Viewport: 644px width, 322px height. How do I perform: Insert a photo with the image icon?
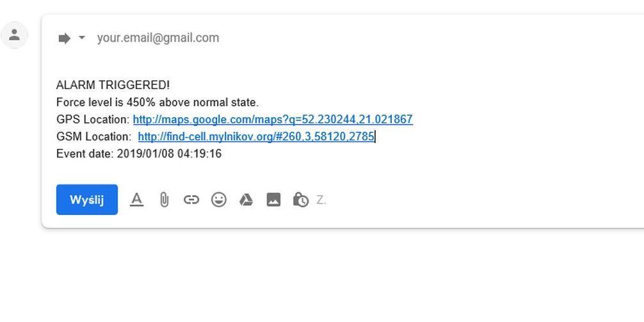coord(273,200)
